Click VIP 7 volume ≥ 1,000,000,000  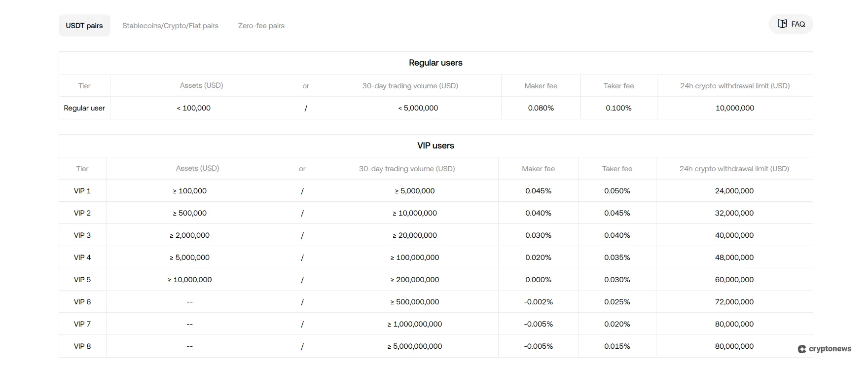[x=415, y=324]
